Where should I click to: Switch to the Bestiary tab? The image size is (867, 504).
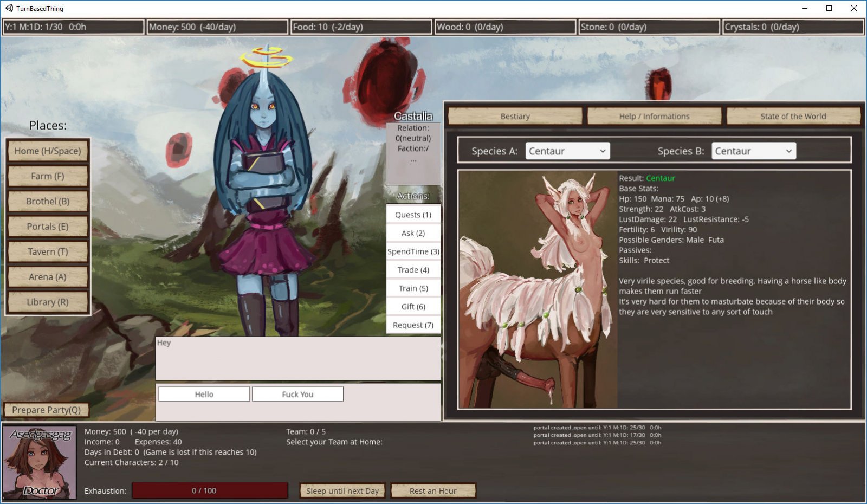pyautogui.click(x=515, y=116)
